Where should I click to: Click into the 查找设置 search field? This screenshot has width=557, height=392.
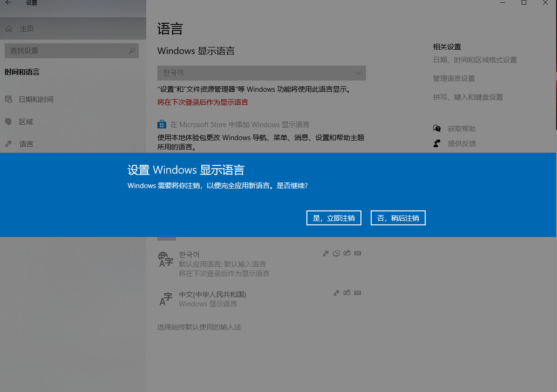pyautogui.click(x=65, y=50)
